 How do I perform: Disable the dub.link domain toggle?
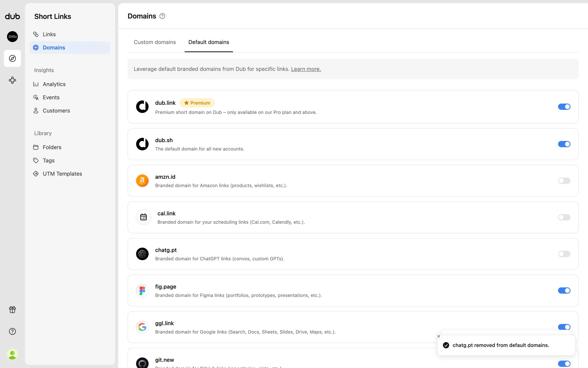(x=564, y=107)
